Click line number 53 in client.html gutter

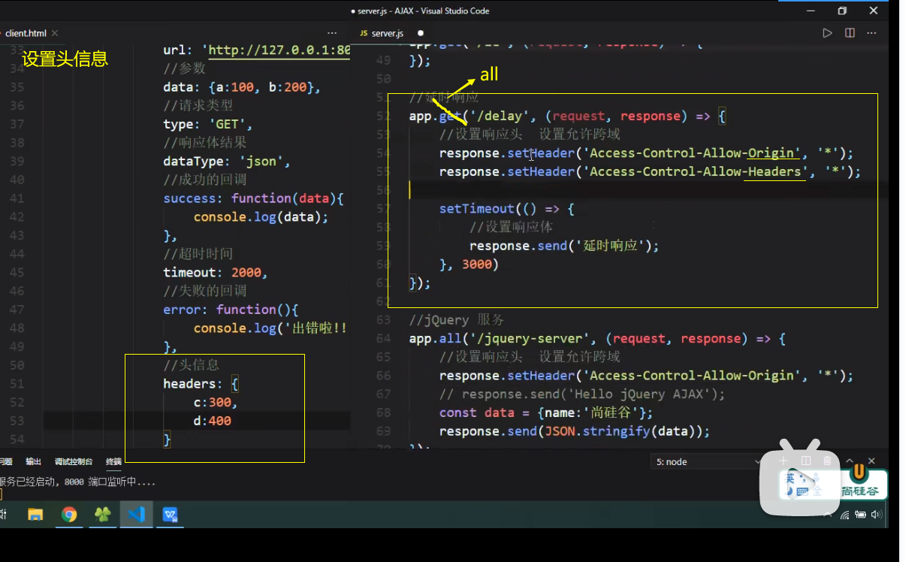point(17,421)
